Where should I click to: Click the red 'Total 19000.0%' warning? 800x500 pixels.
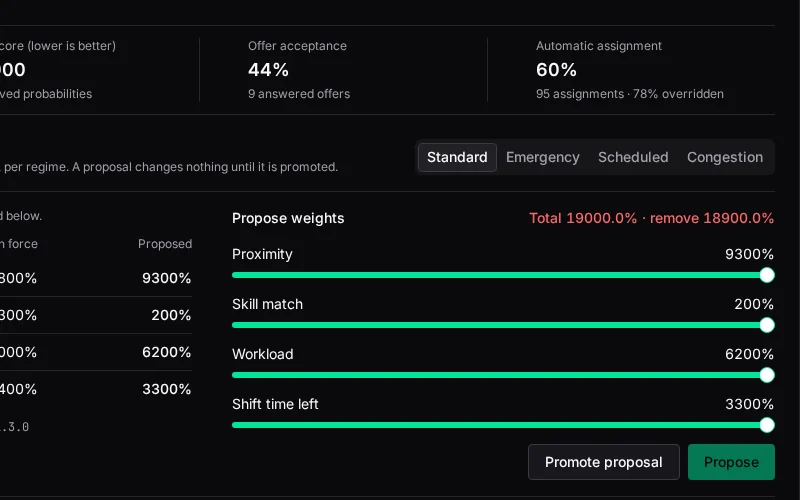click(652, 218)
